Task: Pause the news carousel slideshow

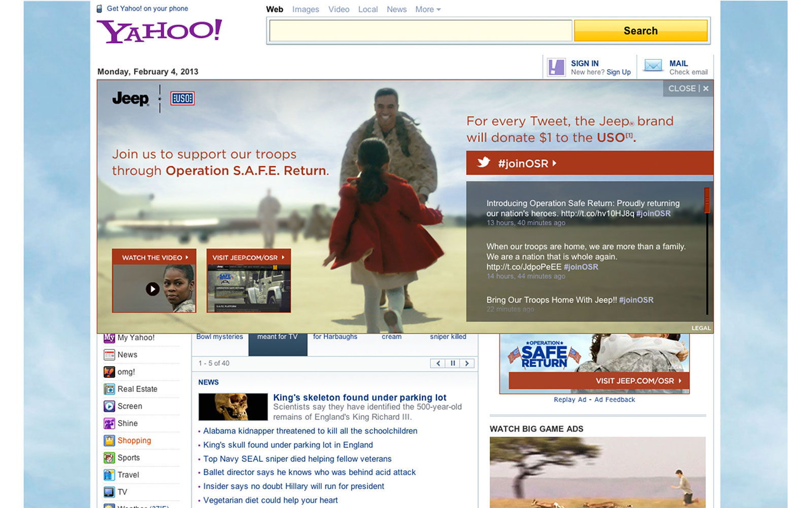Action: 453,363
